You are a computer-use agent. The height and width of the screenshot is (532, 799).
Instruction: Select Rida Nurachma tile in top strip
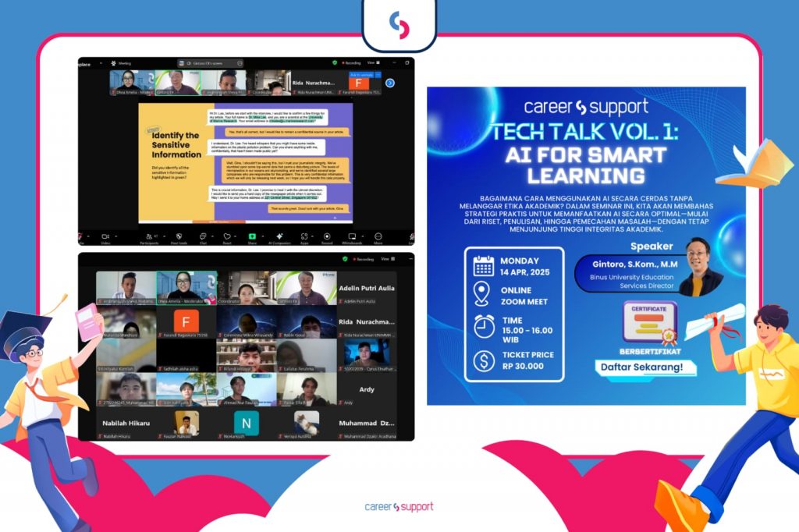click(314, 83)
